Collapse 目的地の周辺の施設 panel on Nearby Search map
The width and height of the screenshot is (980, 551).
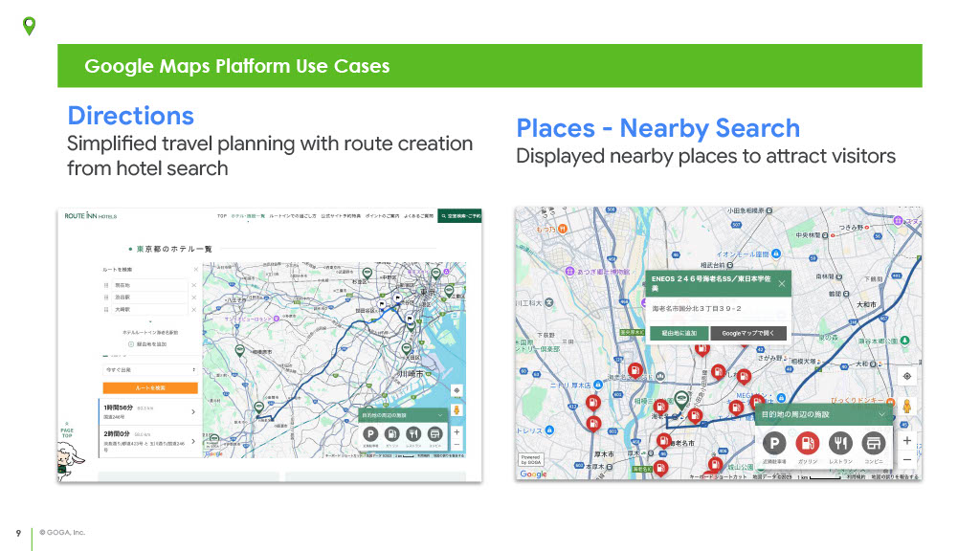[x=881, y=414]
